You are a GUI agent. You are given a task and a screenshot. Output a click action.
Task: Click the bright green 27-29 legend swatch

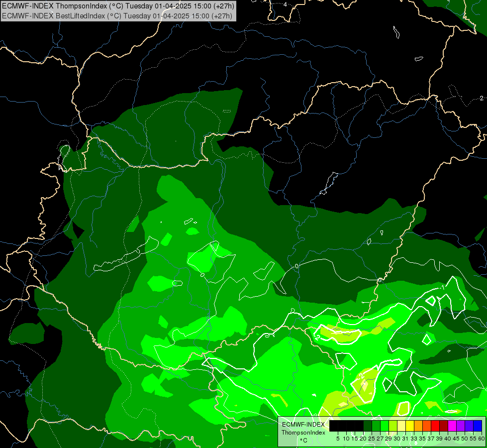385,426
